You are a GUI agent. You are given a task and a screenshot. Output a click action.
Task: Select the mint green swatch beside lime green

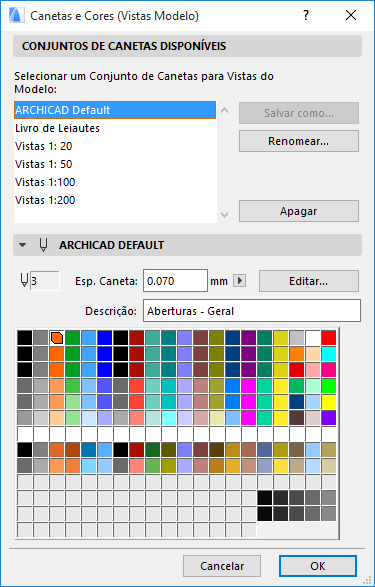(x=312, y=386)
